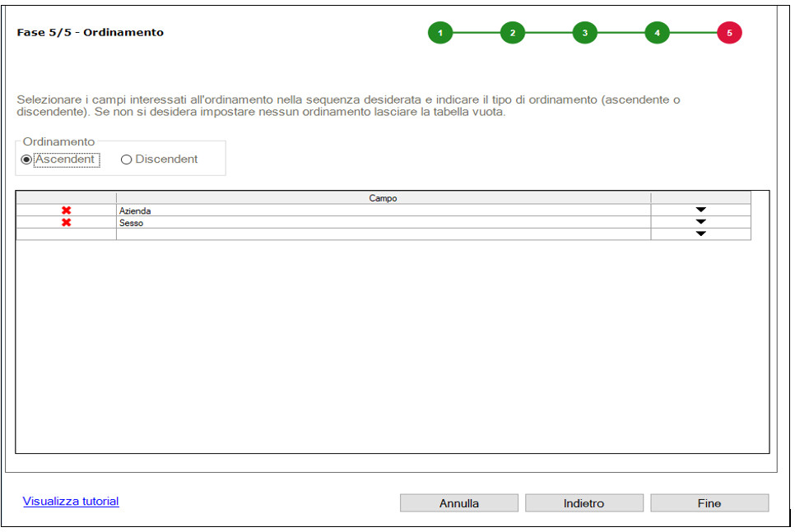Open dropdown on the empty third row

click(x=700, y=234)
